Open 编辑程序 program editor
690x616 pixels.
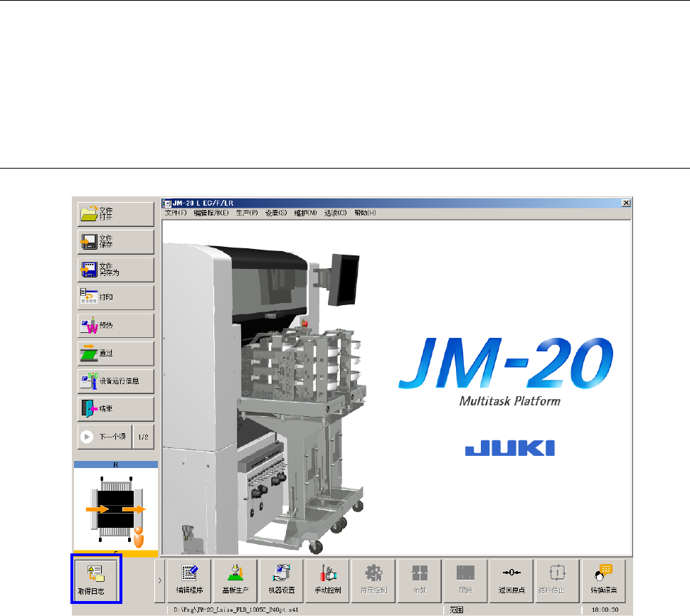coord(189,581)
